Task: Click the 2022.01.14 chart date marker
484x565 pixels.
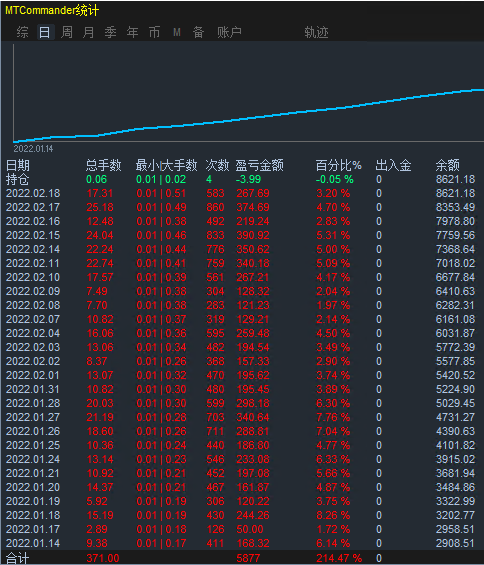Action: pyautogui.click(x=33, y=148)
